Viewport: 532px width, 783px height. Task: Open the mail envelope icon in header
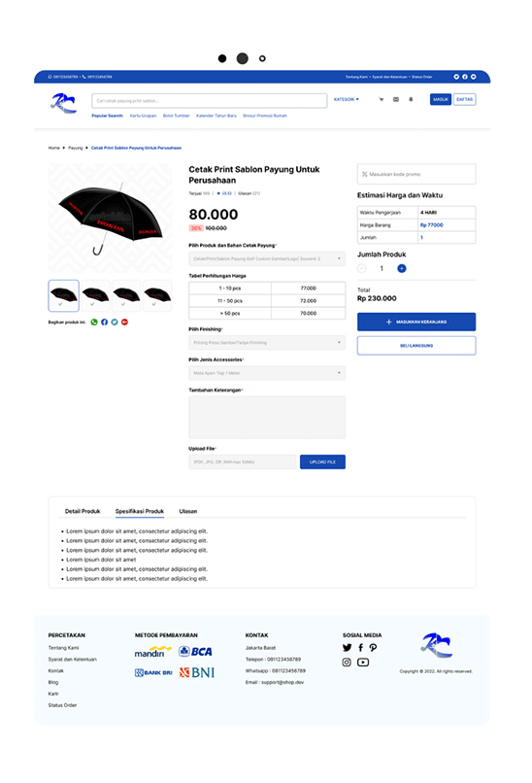[x=396, y=99]
